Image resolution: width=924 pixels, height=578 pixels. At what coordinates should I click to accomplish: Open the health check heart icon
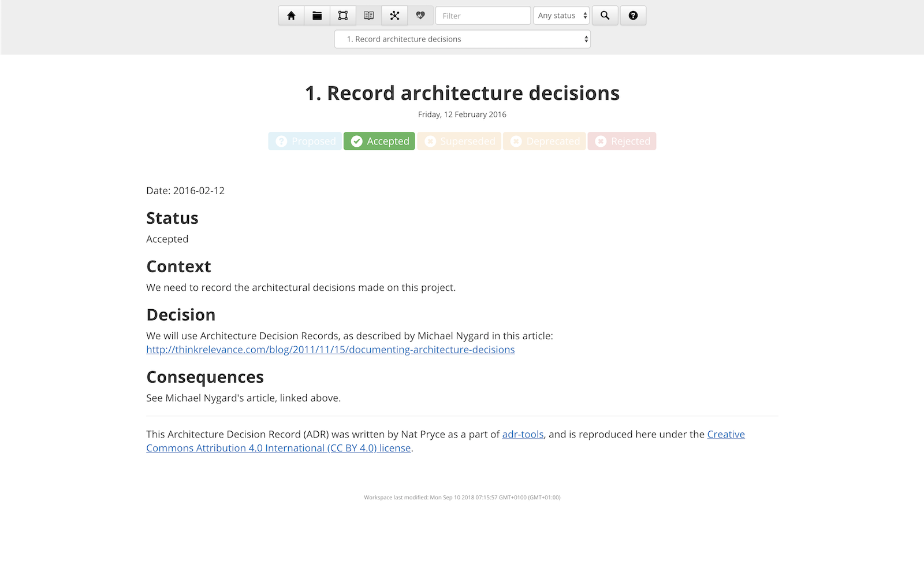pyautogui.click(x=420, y=16)
